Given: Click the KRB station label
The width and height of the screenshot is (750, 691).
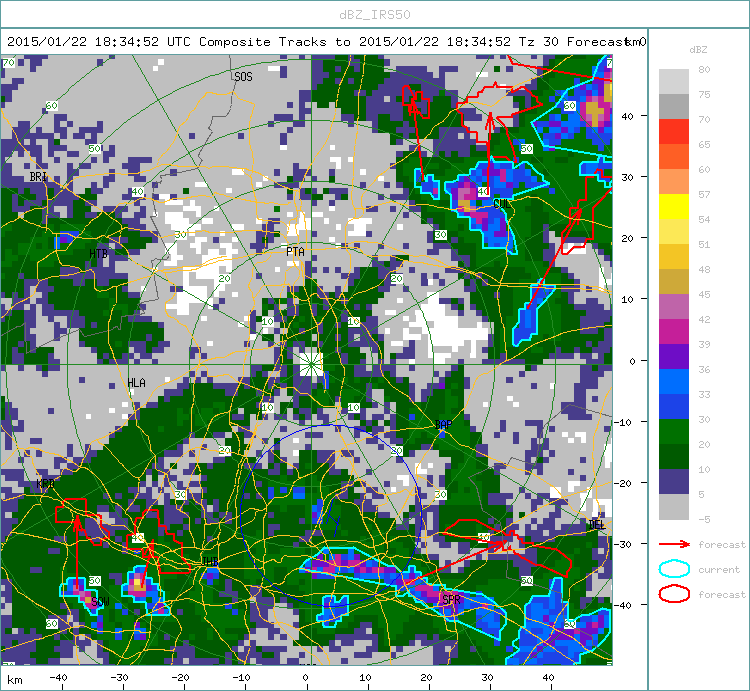Looking at the screenshot, I should pos(45,483).
